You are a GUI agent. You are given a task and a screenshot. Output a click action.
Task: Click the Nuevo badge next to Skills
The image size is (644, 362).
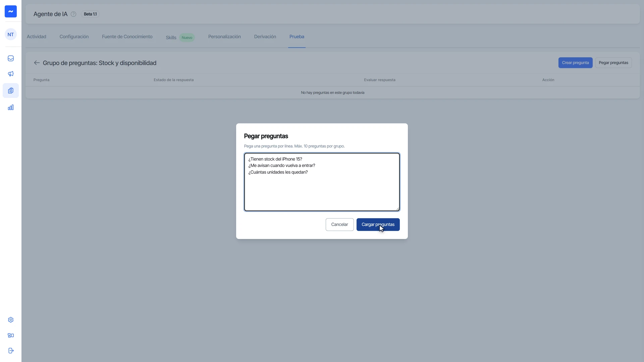coord(187,38)
